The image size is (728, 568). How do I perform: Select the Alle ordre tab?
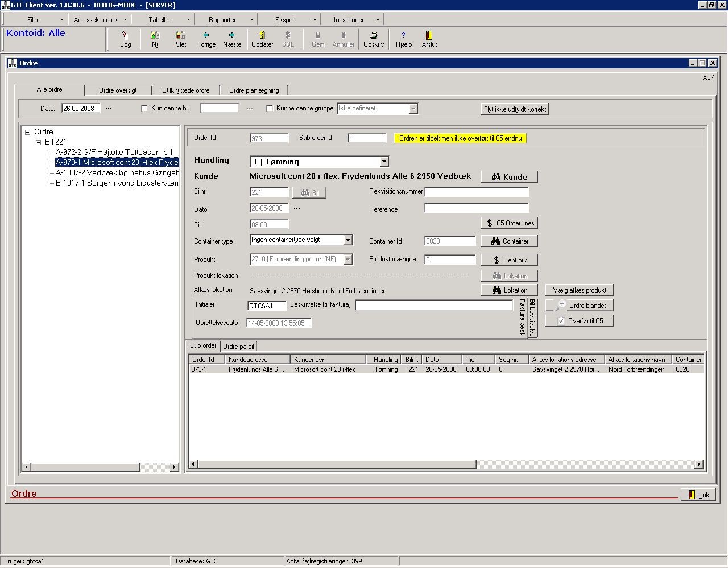click(x=49, y=89)
